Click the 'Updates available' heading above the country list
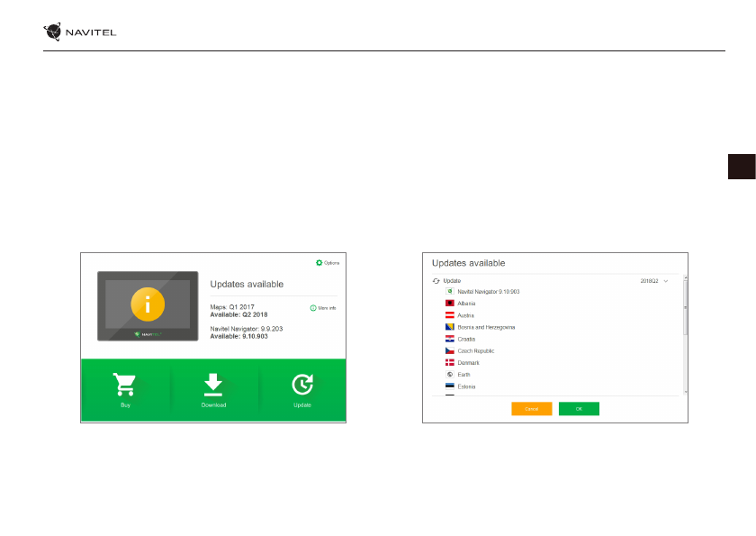This screenshot has height=536, width=756. pyautogui.click(x=468, y=263)
